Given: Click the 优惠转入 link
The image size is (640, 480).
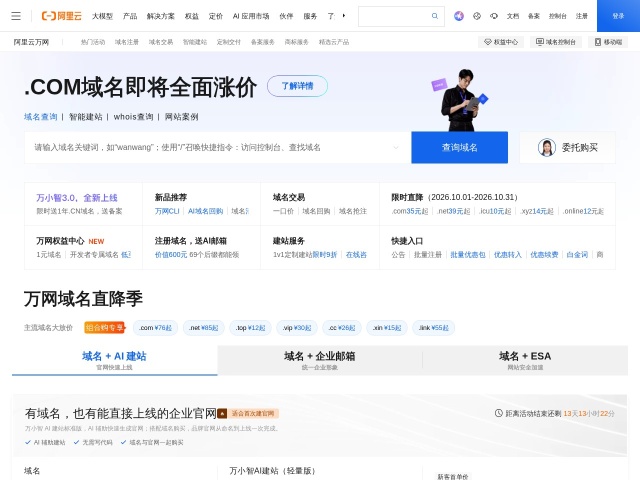Looking at the screenshot, I should [508, 255].
